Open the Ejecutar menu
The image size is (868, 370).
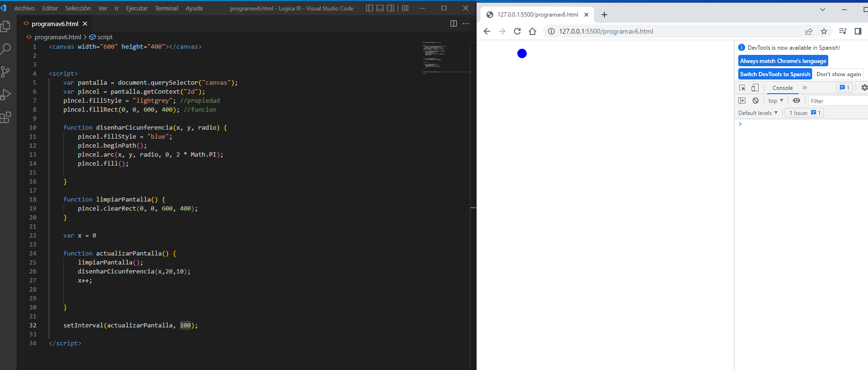[137, 8]
